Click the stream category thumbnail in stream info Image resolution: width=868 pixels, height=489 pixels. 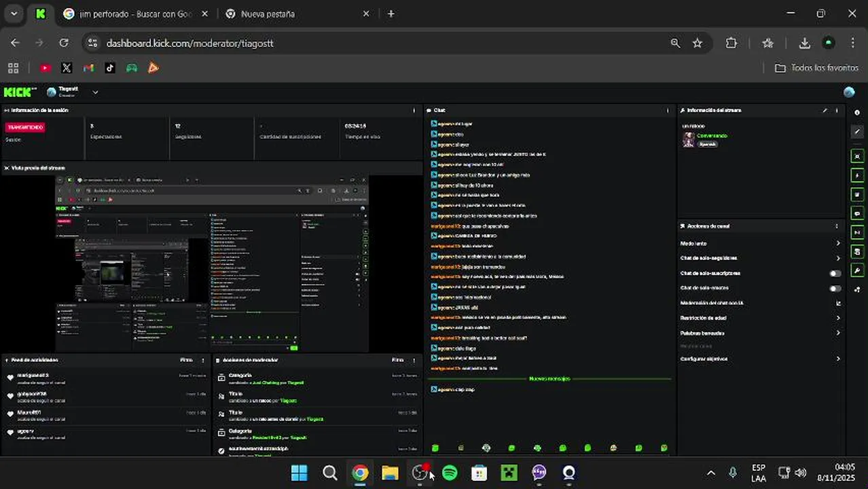coord(689,139)
